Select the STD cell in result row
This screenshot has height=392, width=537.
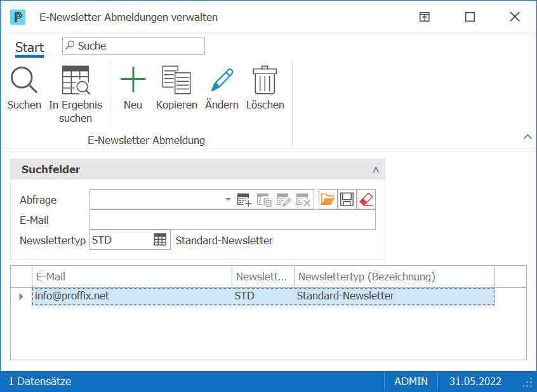click(263, 296)
